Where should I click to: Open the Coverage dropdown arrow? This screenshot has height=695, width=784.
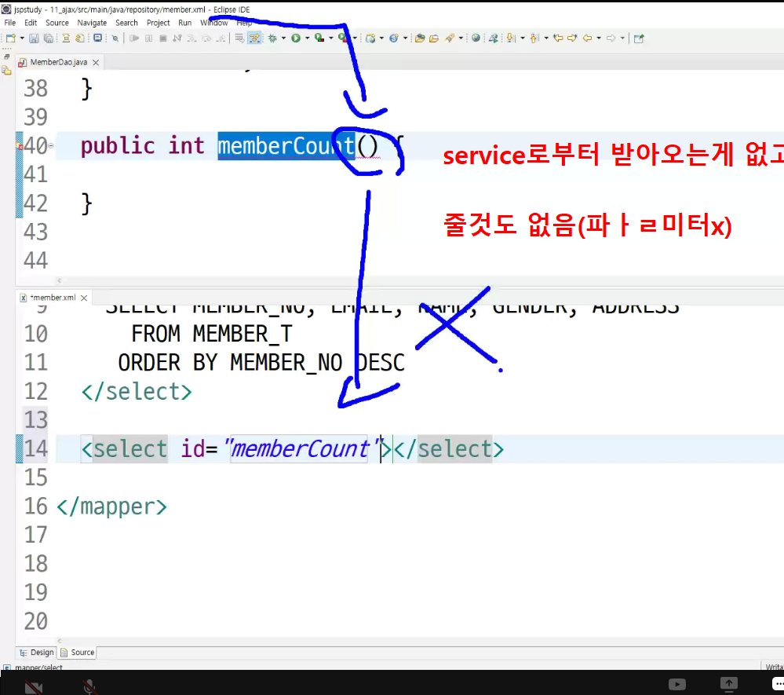[x=331, y=38]
